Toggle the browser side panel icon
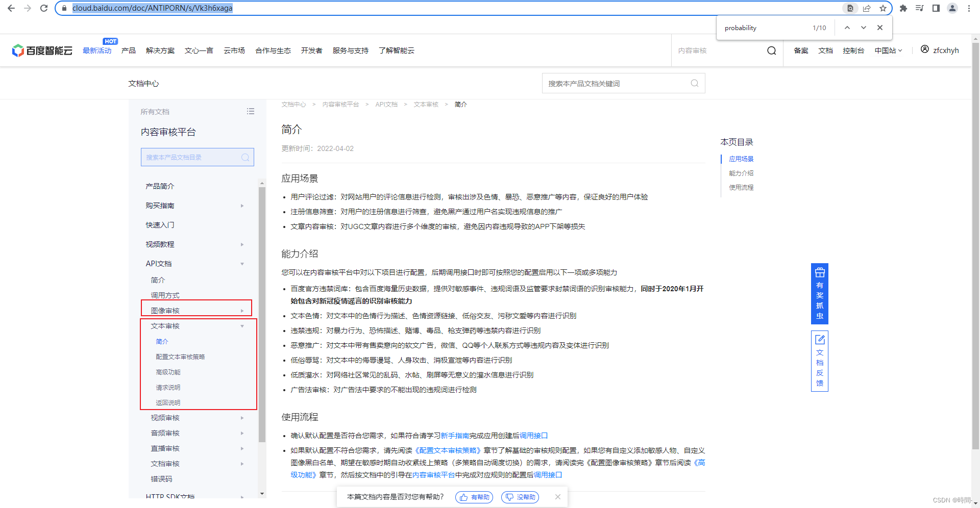 point(936,8)
